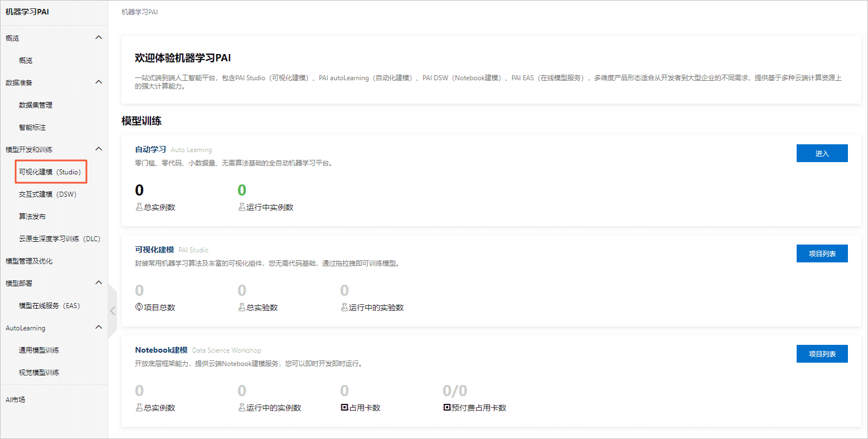Click the flask icon beside 总实验数

point(241,306)
